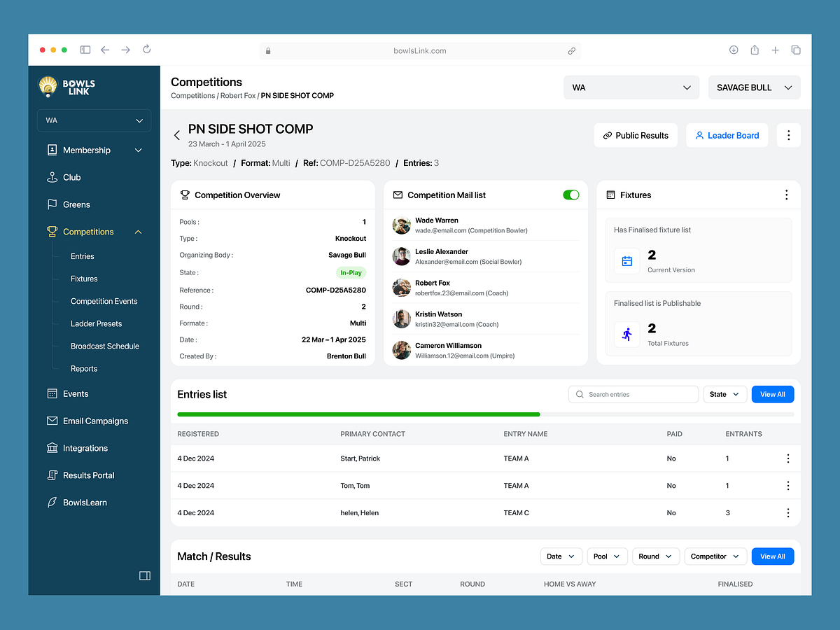Click the Integrations bank icon
Screen dimensions: 840x630
[52, 448]
